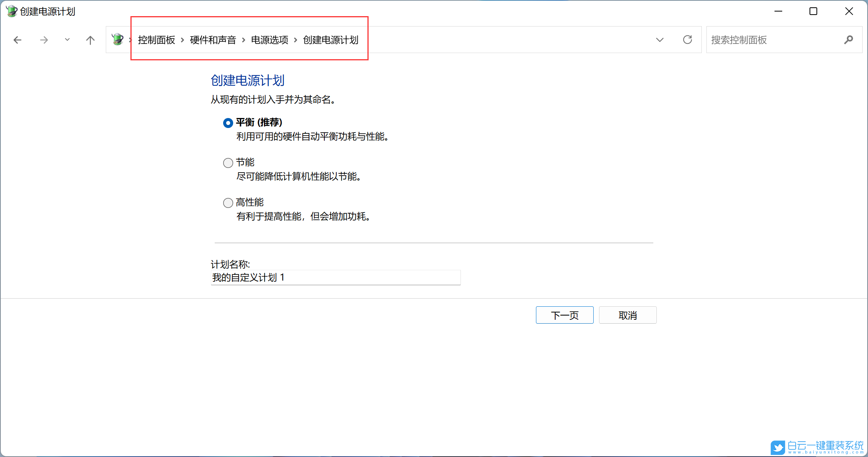The image size is (868, 457).
Task: Select the 高性能 power plan
Action: click(228, 203)
